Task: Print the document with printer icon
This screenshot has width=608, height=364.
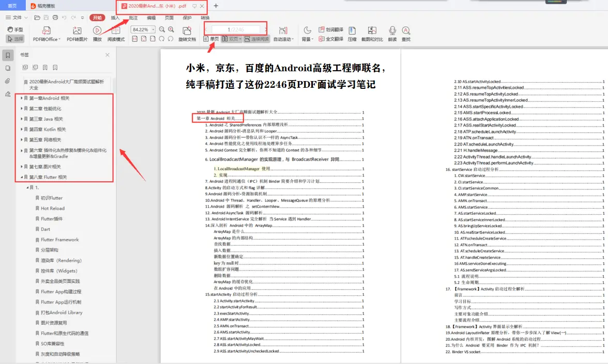Action: [55, 18]
